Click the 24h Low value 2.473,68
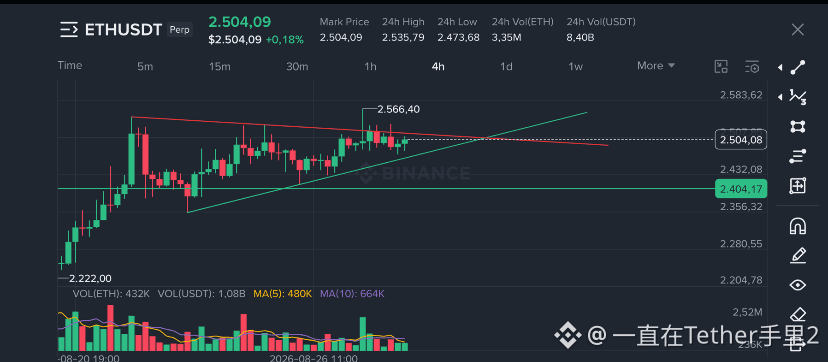Screen dimensions: 828x362 (x=458, y=37)
